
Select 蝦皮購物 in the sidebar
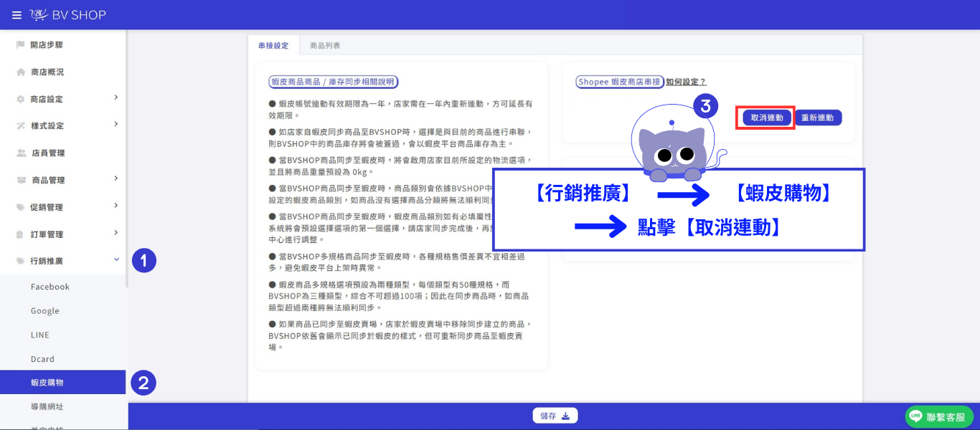(63, 383)
